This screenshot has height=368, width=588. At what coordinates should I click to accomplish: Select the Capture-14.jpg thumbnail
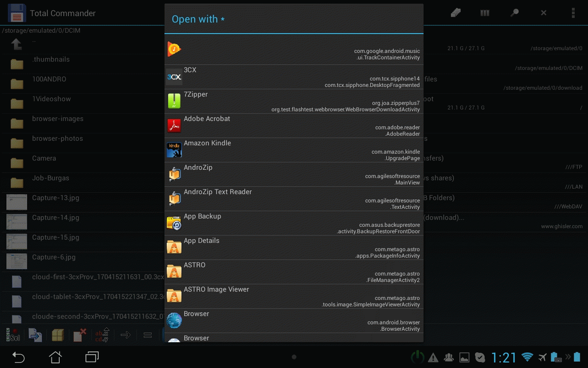coord(17,222)
